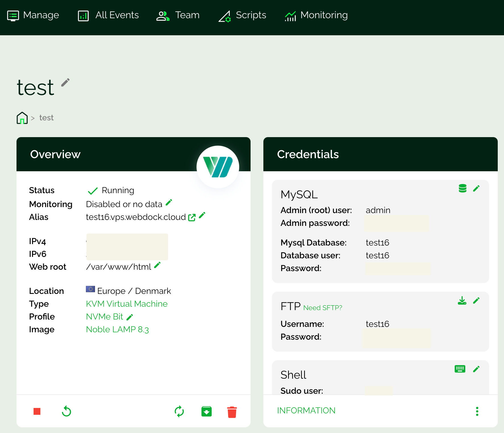The width and height of the screenshot is (504, 433).
Task: Click the red delete trash icon
Action: point(232,412)
